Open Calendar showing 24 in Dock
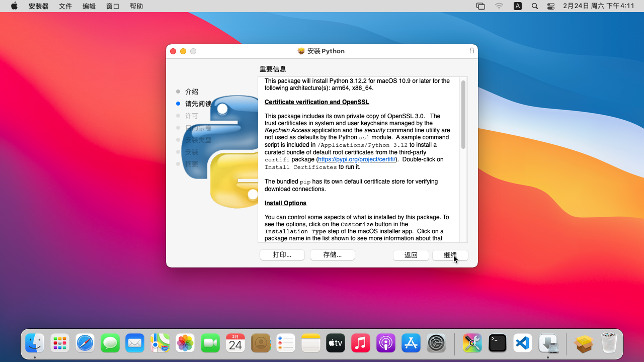Screen dimensions: 644x362 [235, 343]
